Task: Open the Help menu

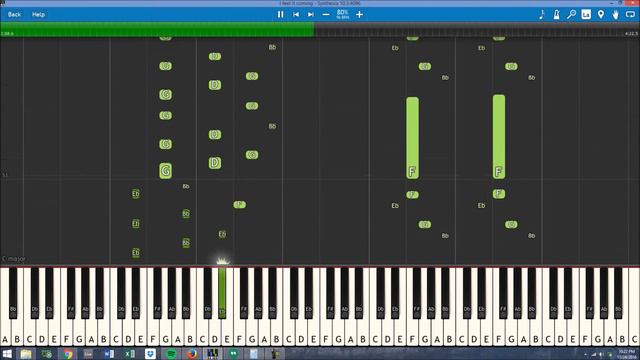Action: tap(38, 14)
